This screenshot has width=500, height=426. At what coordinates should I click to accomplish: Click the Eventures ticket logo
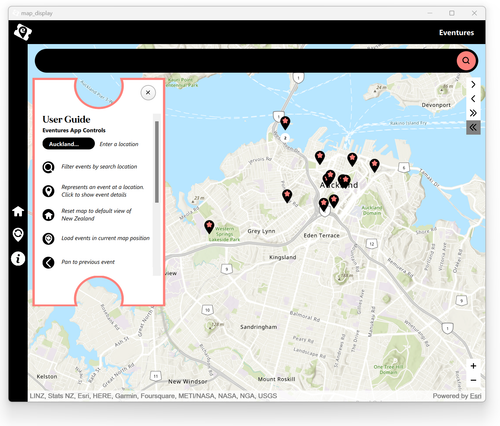(x=23, y=32)
